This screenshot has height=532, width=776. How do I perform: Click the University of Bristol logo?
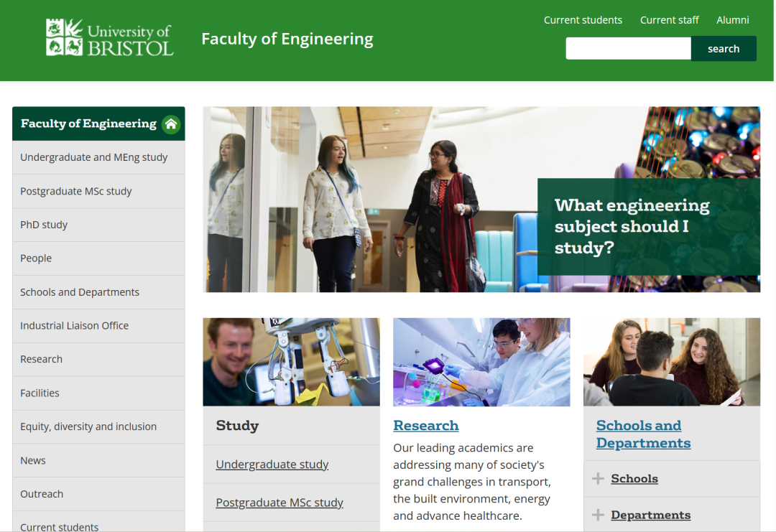pos(110,38)
